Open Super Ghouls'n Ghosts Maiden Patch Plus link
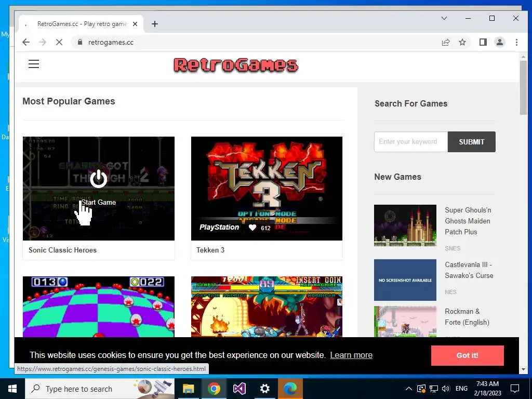This screenshot has height=399, width=532. (468, 221)
